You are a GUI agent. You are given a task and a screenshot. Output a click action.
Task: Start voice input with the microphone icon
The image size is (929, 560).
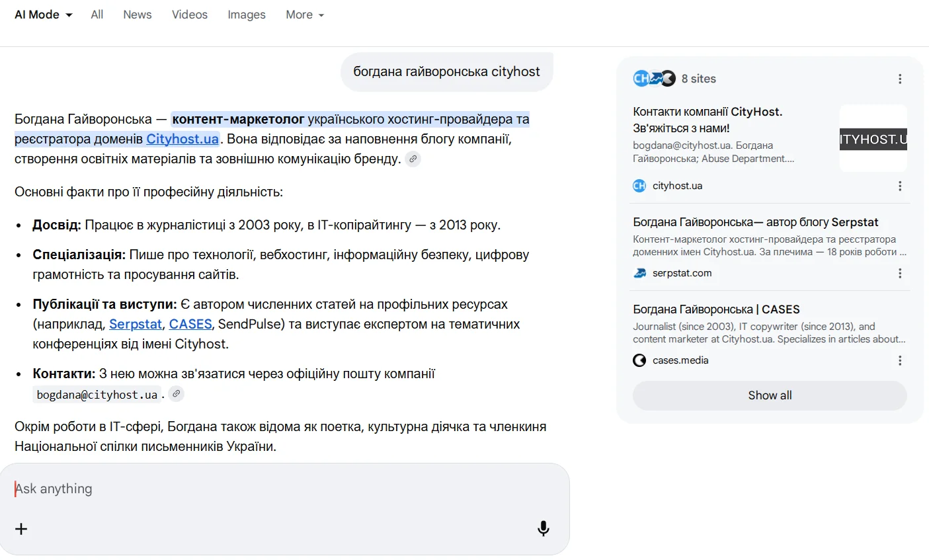544,528
